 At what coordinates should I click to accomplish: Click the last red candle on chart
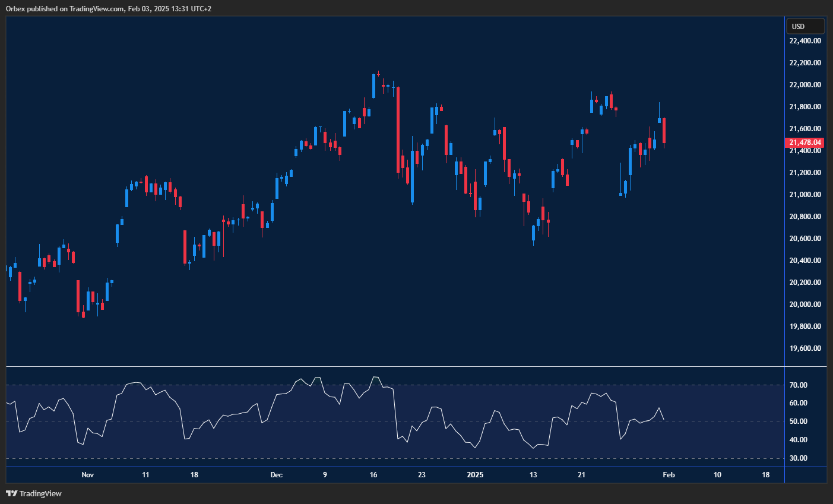(x=664, y=131)
